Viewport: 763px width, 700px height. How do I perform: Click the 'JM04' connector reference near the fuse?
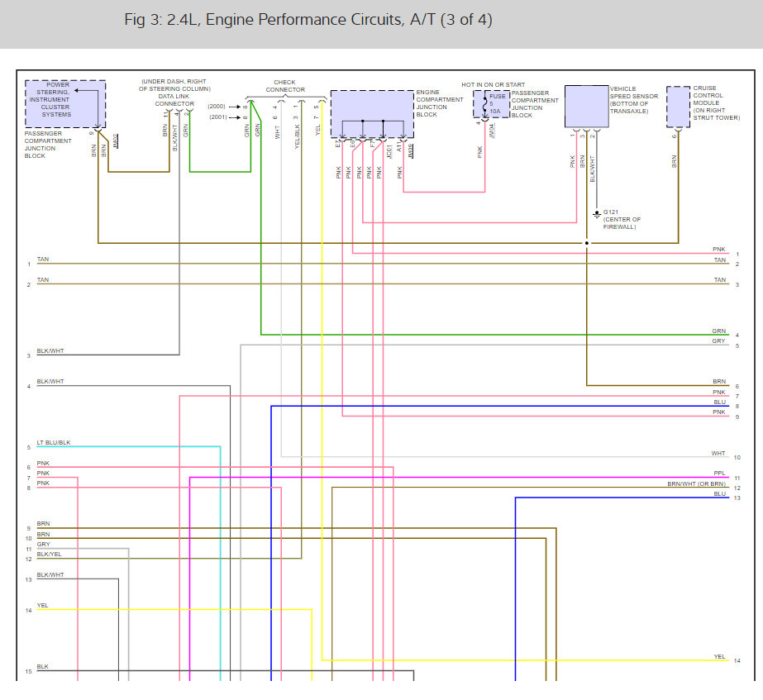[492, 131]
